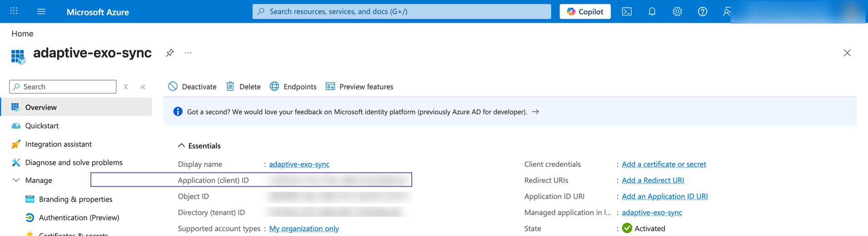Screen dimensions: 868x236
Task: Open help question mark icon
Action: click(702, 11)
